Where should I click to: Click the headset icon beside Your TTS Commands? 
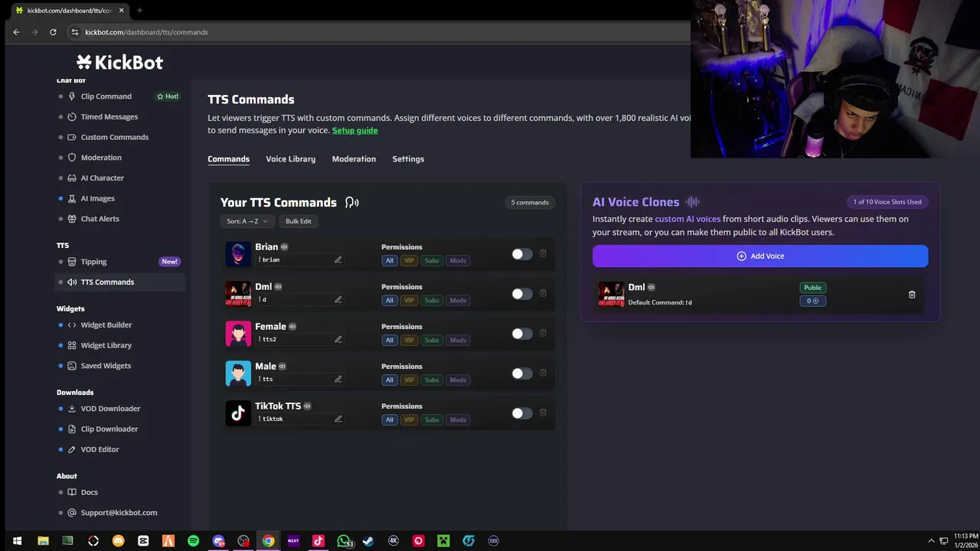[x=351, y=202]
